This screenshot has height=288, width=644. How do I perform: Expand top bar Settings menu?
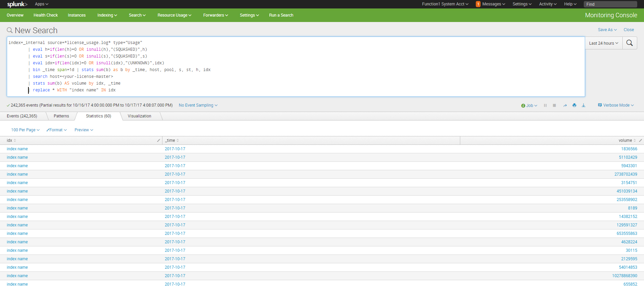[x=522, y=4]
